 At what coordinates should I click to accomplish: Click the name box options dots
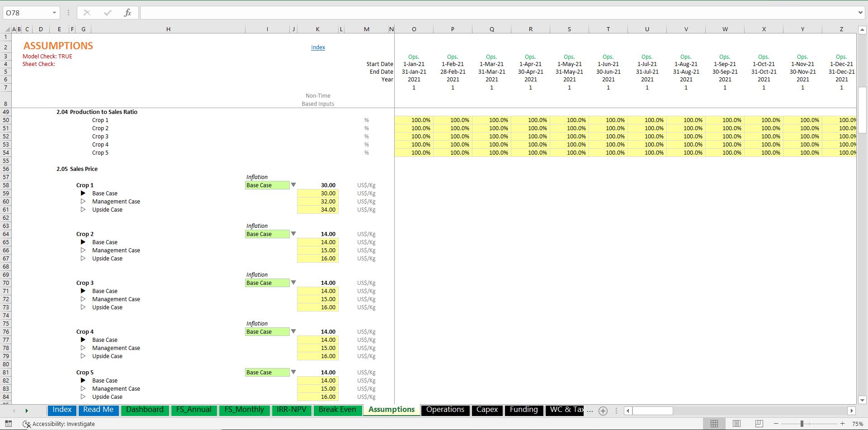(68, 13)
